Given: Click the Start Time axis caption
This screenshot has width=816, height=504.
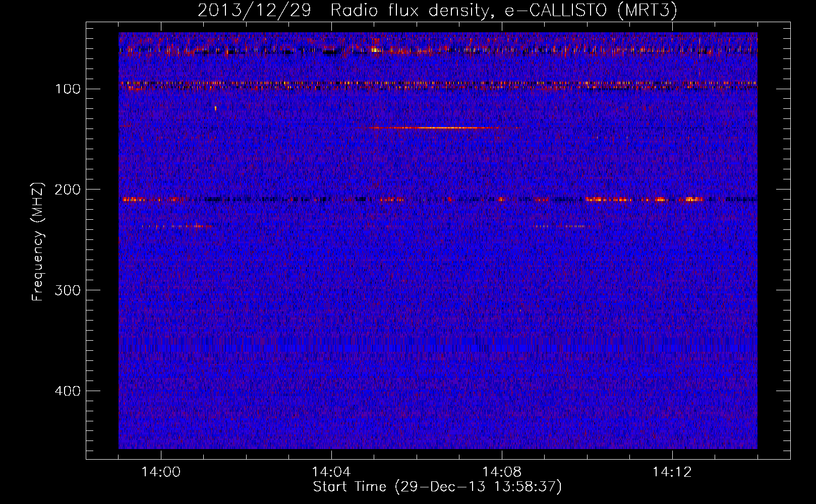Looking at the screenshot, I should (437, 487).
